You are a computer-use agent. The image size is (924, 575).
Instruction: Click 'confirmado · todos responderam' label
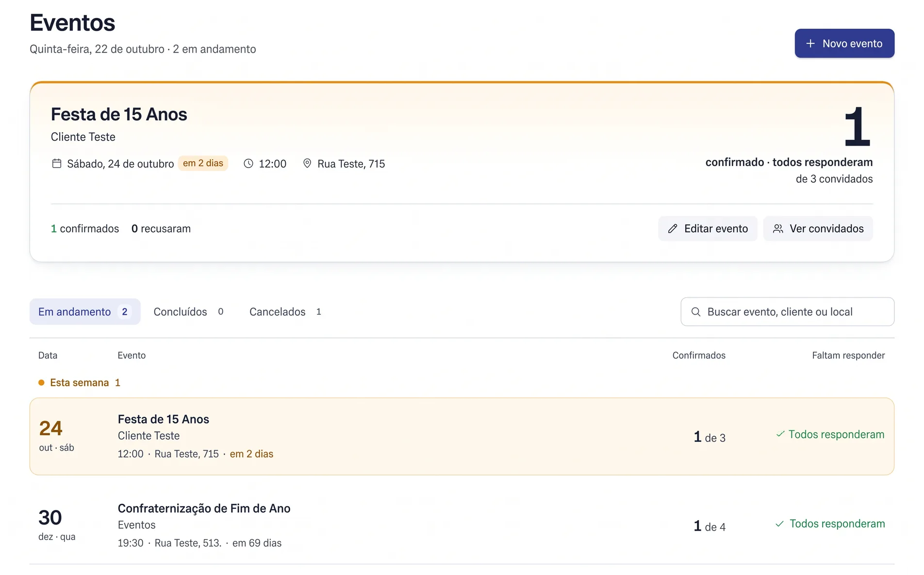(x=789, y=162)
